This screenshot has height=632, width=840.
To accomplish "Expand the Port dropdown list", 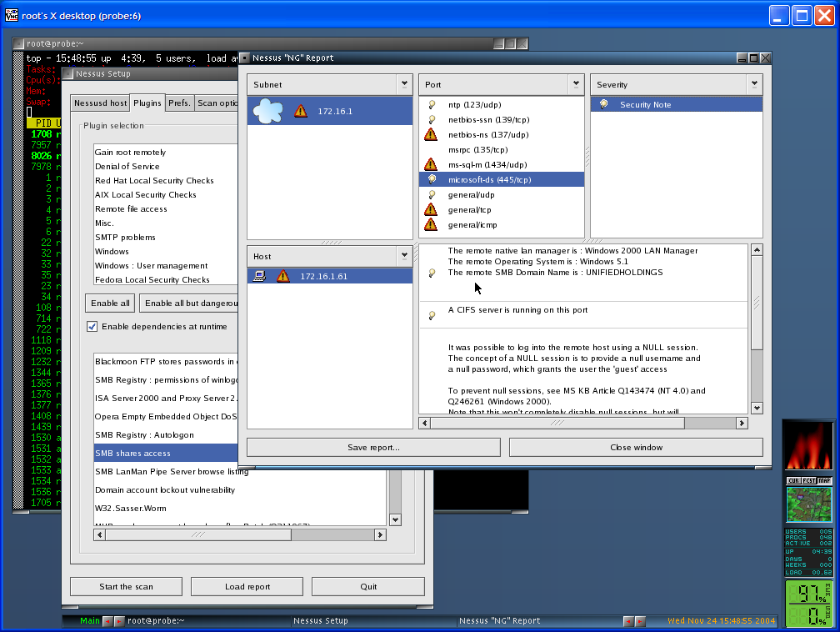I will tap(576, 84).
